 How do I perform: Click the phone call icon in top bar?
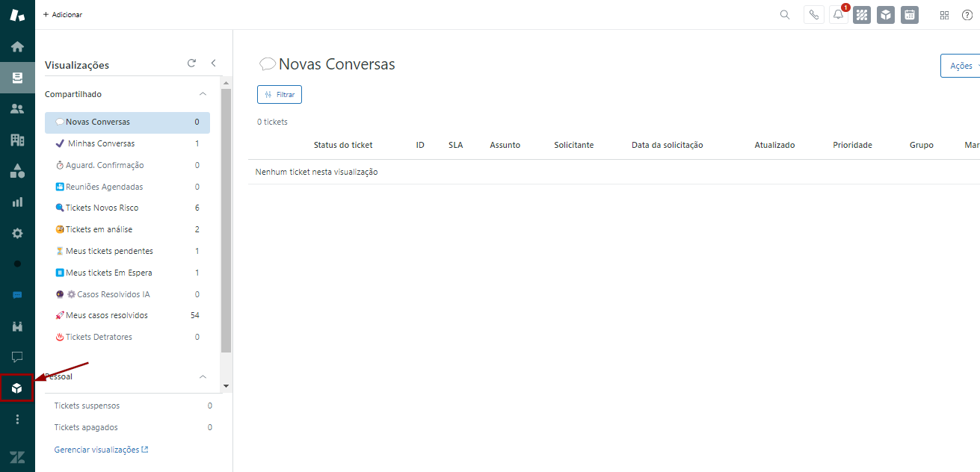[813, 15]
